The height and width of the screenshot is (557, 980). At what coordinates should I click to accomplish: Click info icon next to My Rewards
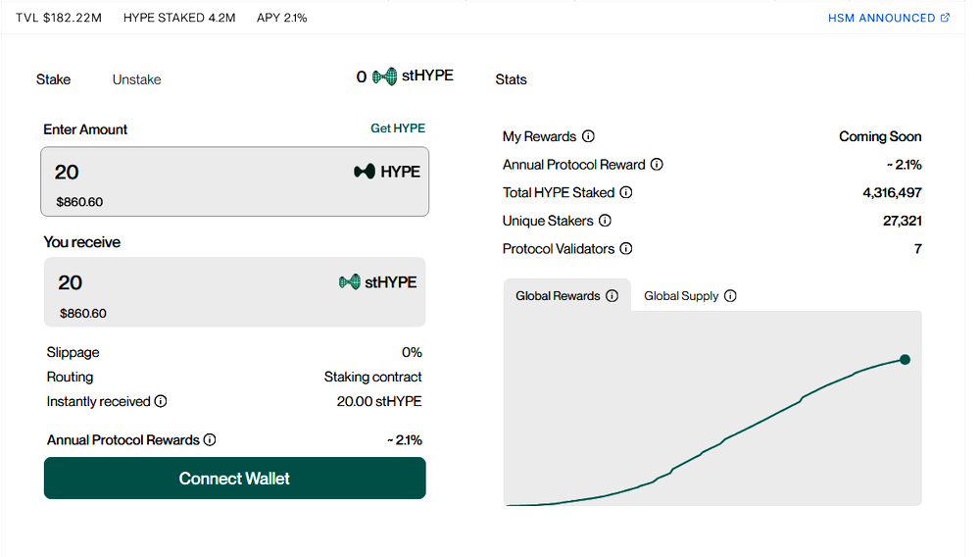(x=588, y=137)
